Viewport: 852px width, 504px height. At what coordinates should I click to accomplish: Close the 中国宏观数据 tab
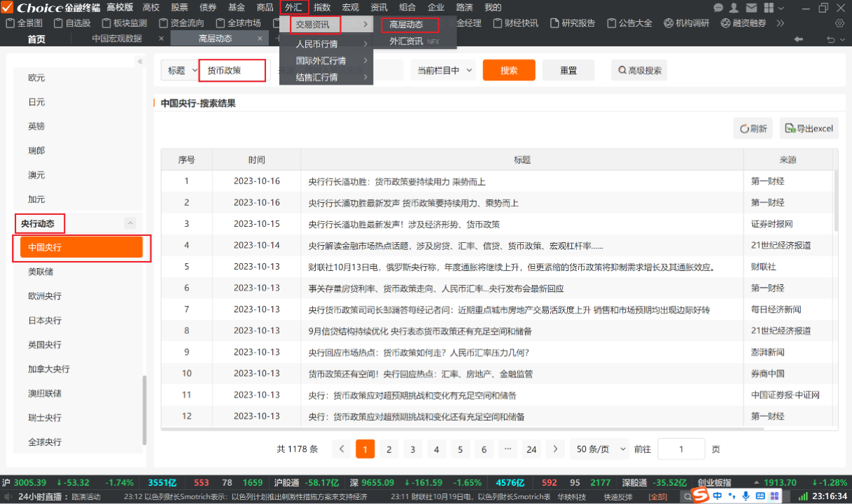tap(161, 38)
